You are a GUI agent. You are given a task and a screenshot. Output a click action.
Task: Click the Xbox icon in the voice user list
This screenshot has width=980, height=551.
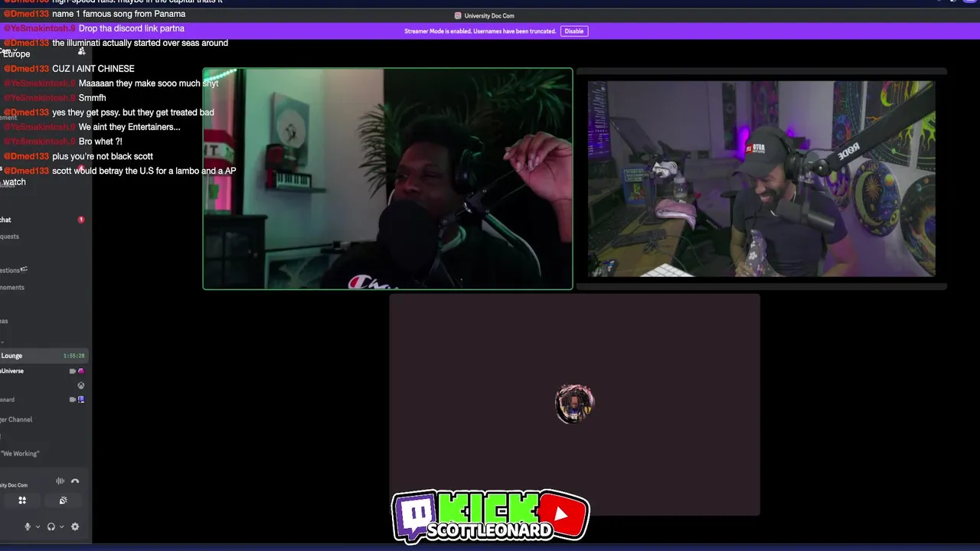click(x=80, y=386)
